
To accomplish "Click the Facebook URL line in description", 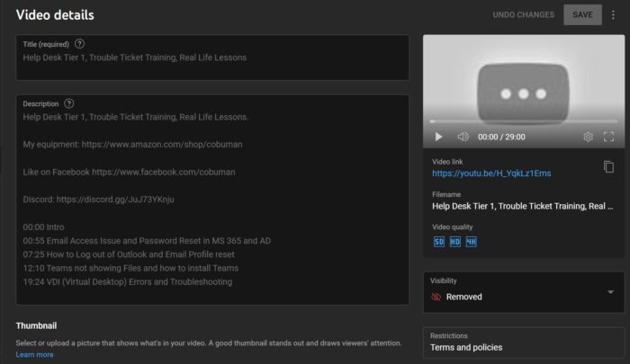I will tap(129, 173).
